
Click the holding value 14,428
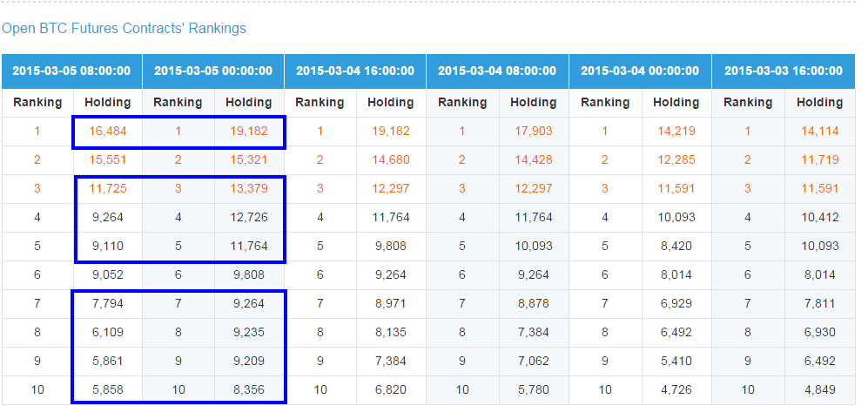click(x=533, y=160)
